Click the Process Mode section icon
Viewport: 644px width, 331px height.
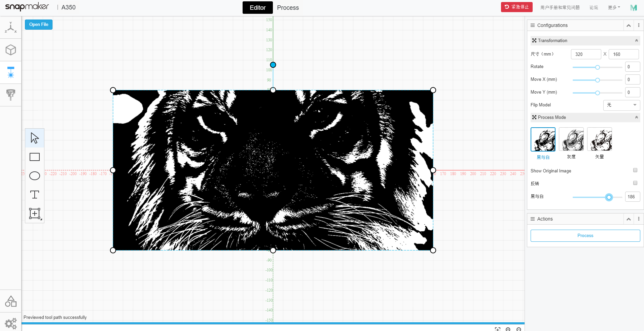[534, 117]
